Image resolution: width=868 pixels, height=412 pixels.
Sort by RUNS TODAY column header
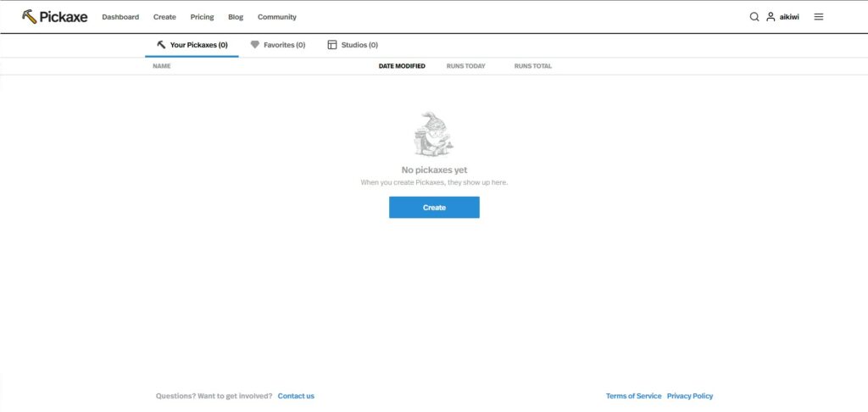point(465,66)
